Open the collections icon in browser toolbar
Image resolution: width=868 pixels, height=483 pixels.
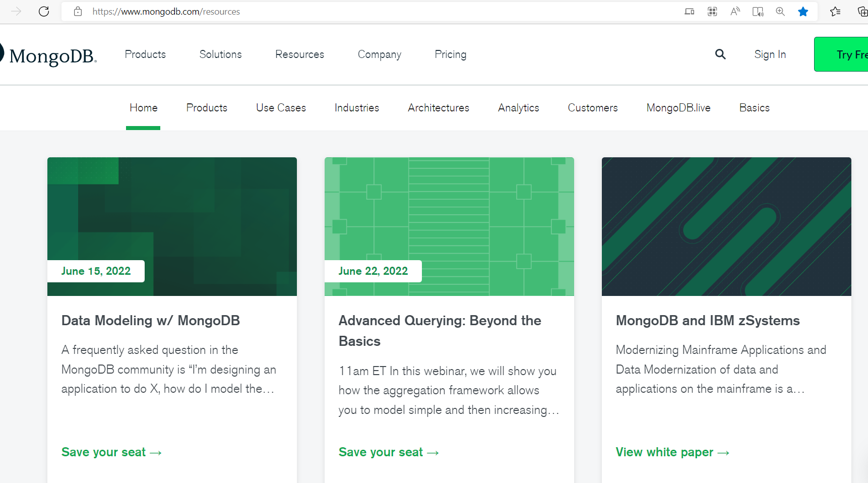click(x=862, y=11)
